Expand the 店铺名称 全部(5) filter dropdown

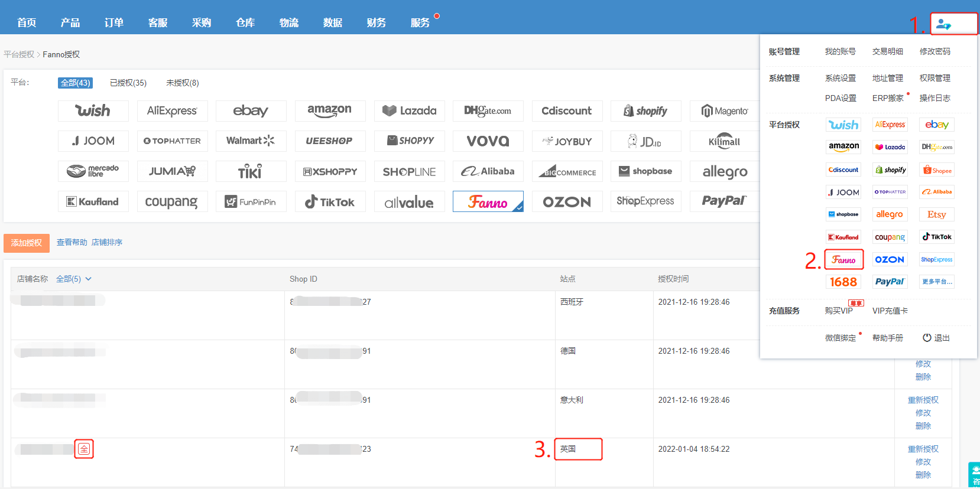point(74,279)
